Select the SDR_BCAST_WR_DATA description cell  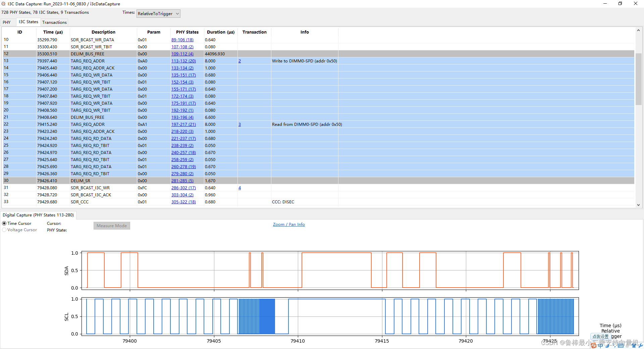click(103, 40)
